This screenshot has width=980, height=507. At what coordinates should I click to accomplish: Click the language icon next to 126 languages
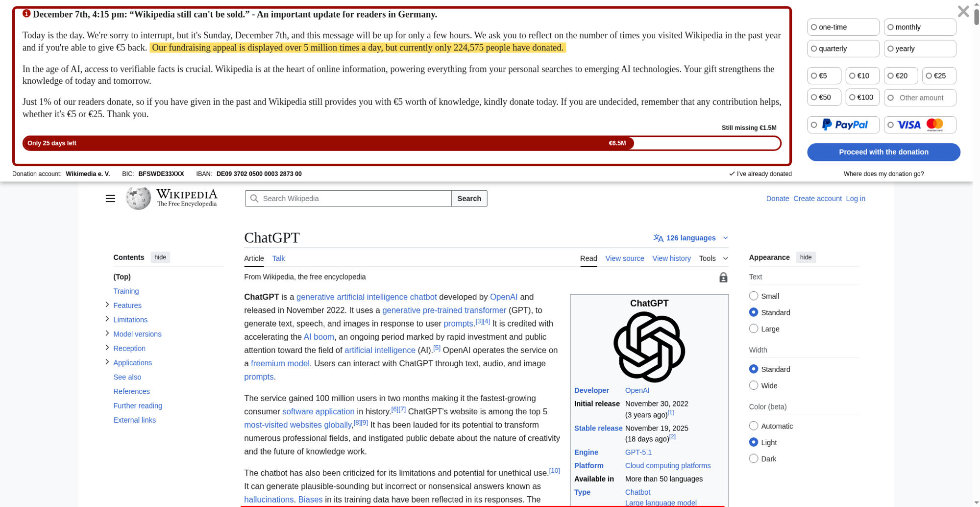[658, 238]
